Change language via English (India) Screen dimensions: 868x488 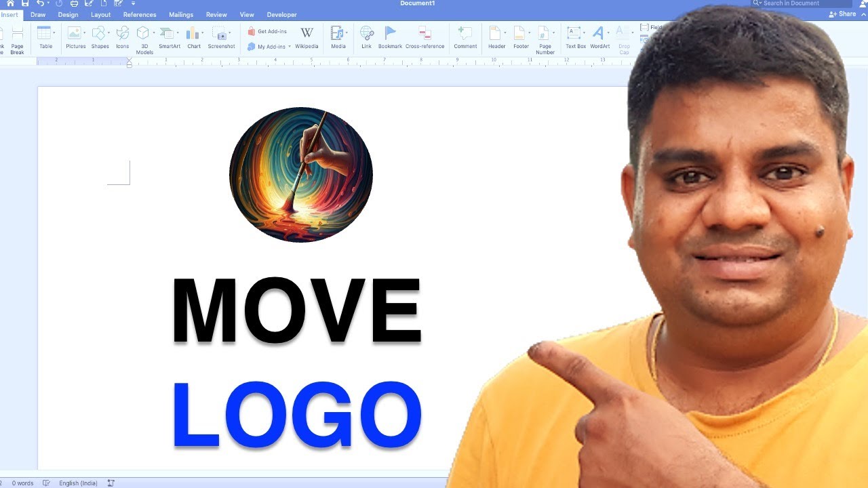(x=78, y=483)
